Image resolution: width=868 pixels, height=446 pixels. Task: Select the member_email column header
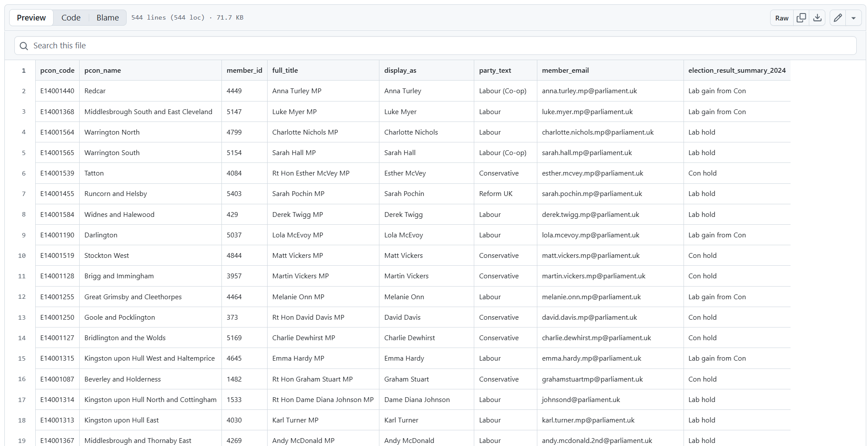click(610, 70)
